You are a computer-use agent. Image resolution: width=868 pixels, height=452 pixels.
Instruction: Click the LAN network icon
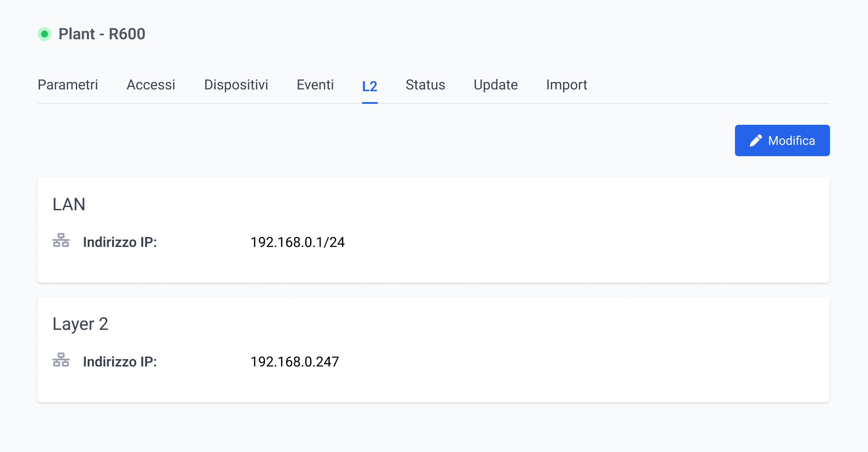[x=61, y=240]
